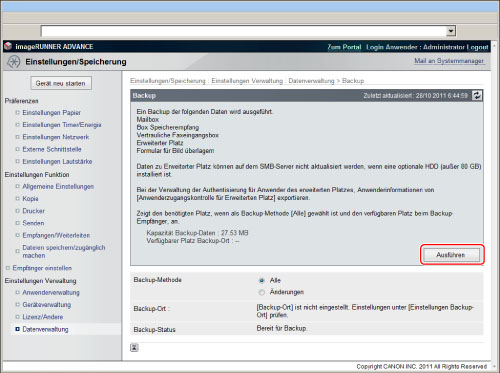Click the Logout link
Image resolution: width=500 pixels, height=373 pixels.
tap(477, 47)
